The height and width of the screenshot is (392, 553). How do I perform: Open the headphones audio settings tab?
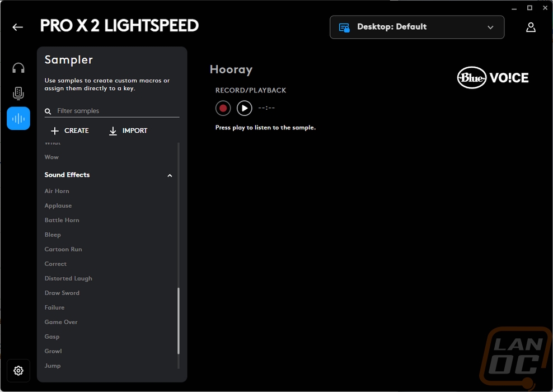[18, 68]
